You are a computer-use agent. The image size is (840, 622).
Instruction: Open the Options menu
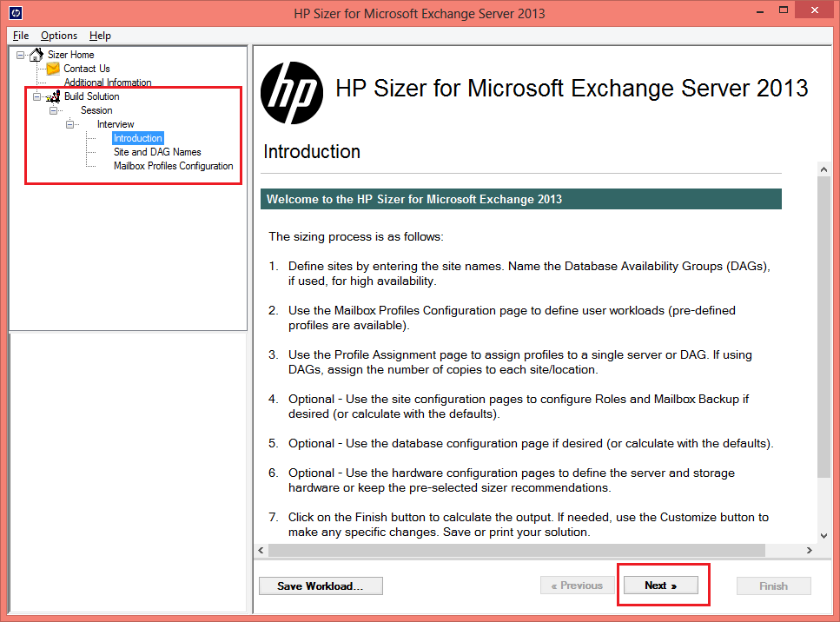59,36
